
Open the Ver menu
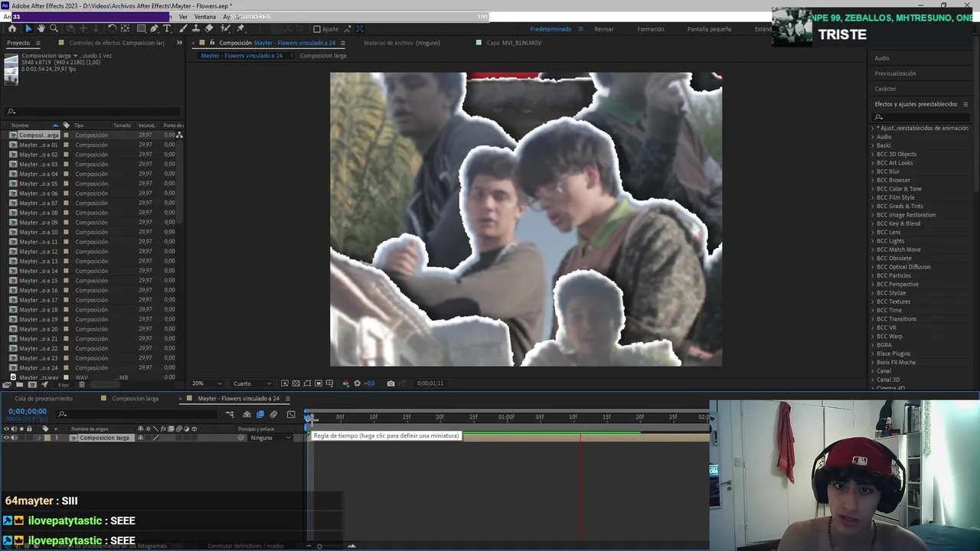[183, 17]
